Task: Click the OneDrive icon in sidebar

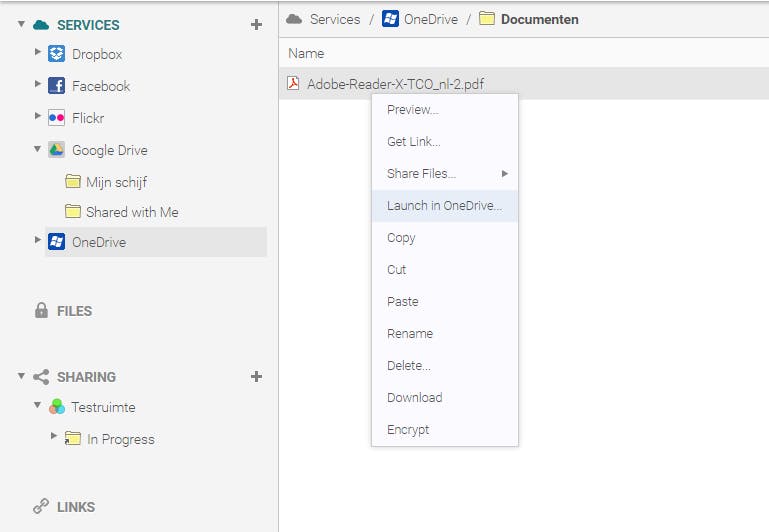Action: pos(56,242)
